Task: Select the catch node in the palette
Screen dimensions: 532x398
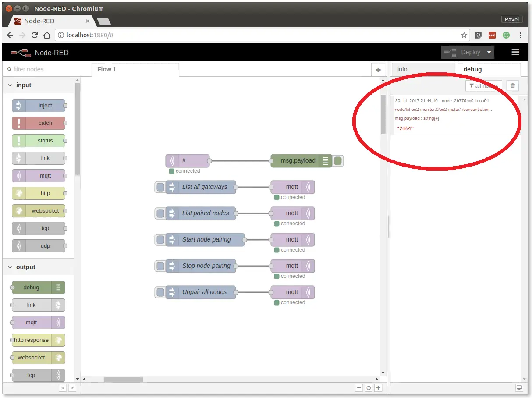Action: pos(39,123)
